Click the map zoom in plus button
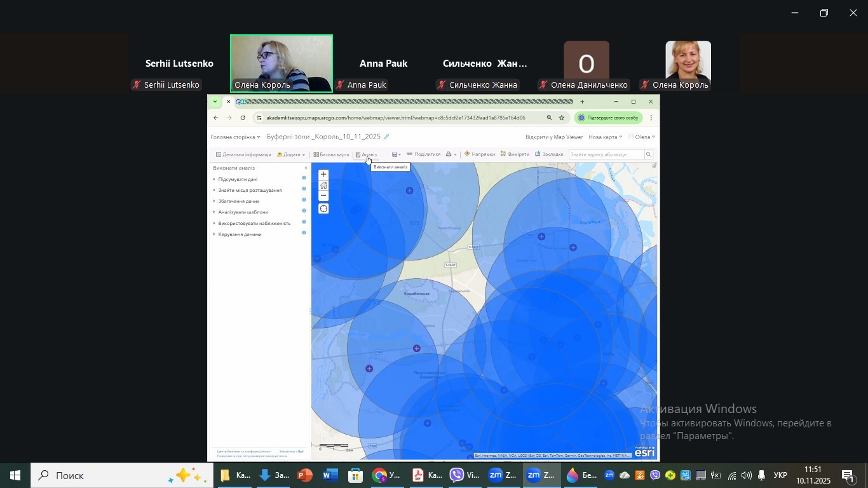The image size is (868, 488). pos(323,175)
